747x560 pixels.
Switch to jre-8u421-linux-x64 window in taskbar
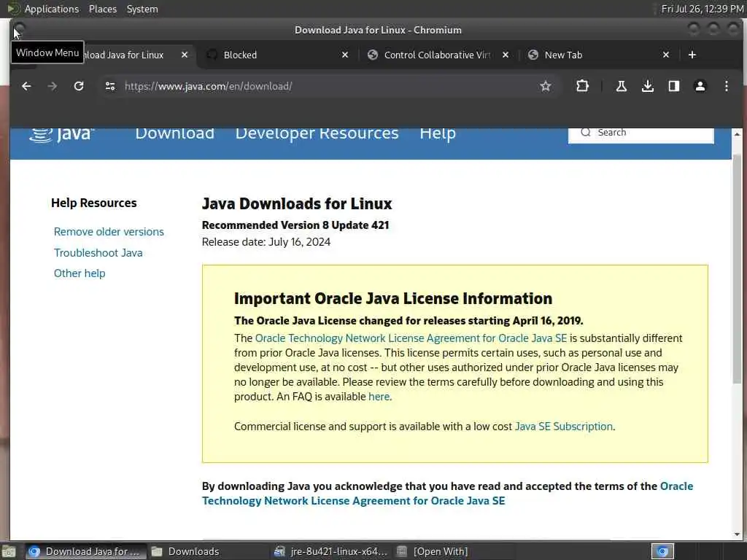(331, 551)
